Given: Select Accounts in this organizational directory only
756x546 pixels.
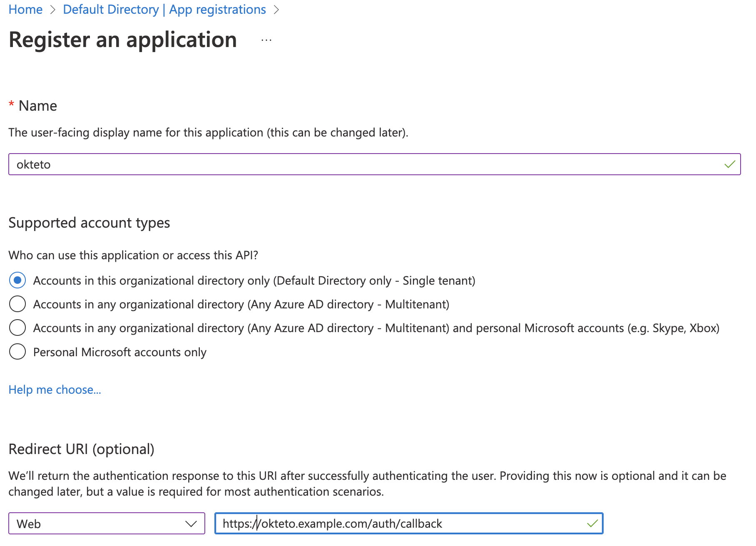Looking at the screenshot, I should (x=17, y=280).
